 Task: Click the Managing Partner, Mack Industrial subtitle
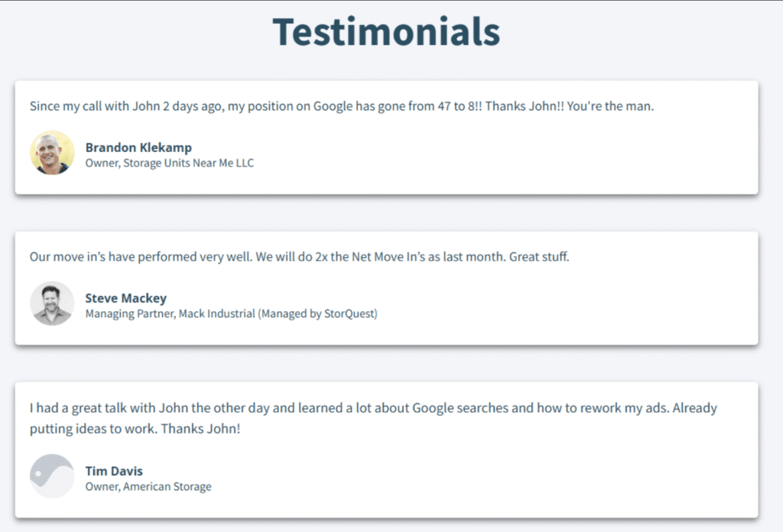(x=231, y=314)
